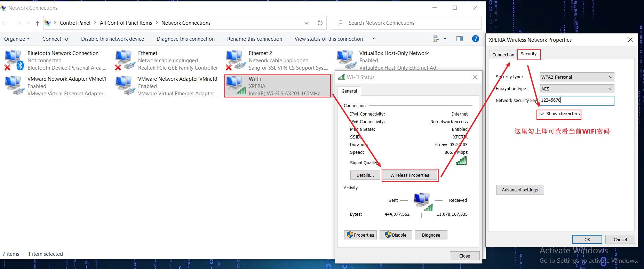
Task: Switch to the Connection tab
Action: (x=503, y=55)
